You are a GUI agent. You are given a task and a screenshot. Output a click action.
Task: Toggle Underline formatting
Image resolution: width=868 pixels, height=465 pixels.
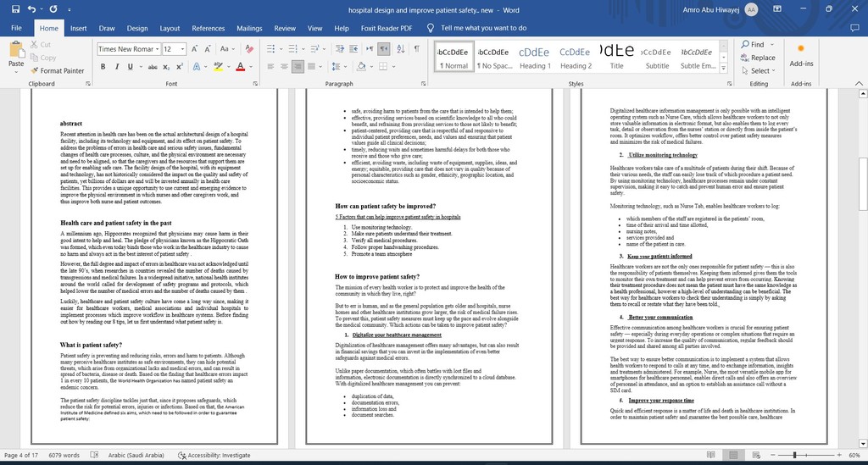tap(130, 67)
